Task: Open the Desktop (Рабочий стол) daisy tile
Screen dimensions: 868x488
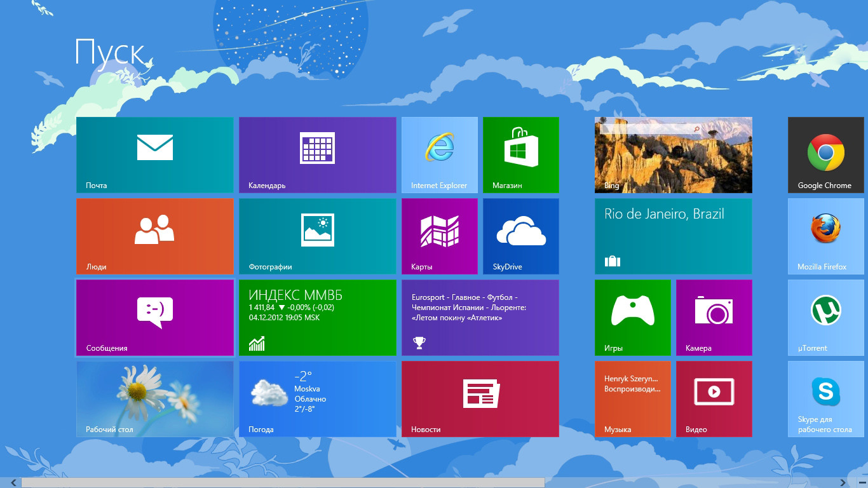Action: click(154, 398)
